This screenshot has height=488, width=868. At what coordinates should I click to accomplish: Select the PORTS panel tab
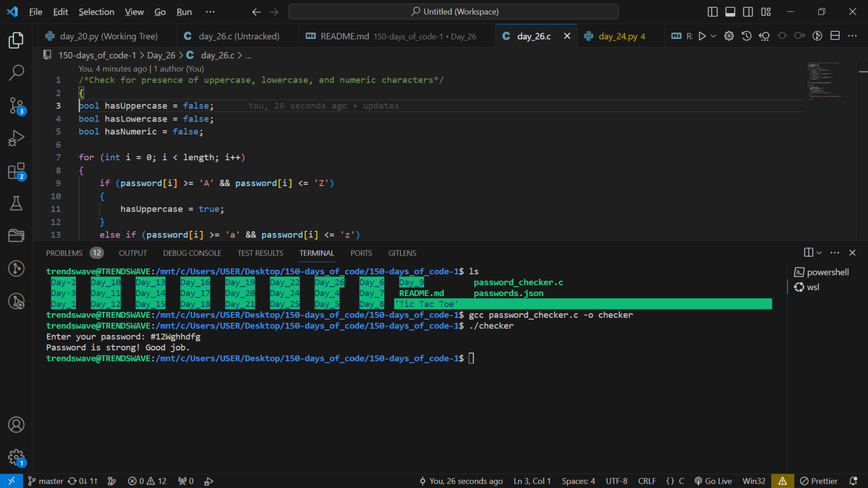click(361, 253)
